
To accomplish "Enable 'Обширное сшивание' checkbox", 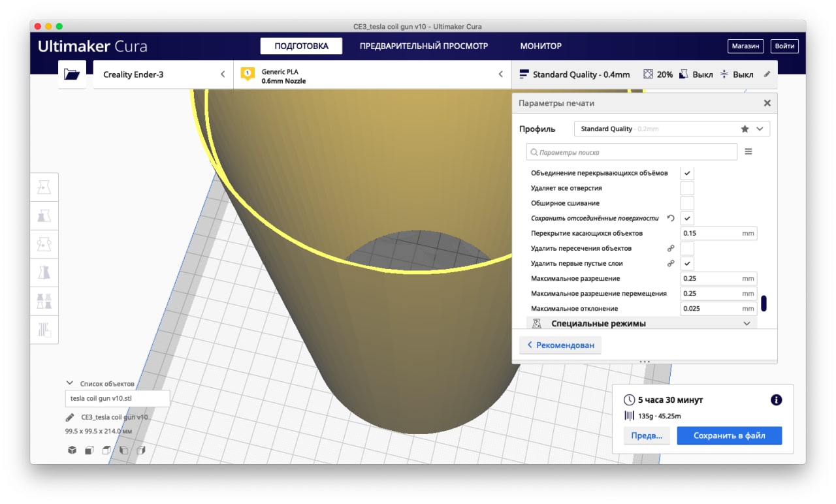I will pyautogui.click(x=687, y=203).
